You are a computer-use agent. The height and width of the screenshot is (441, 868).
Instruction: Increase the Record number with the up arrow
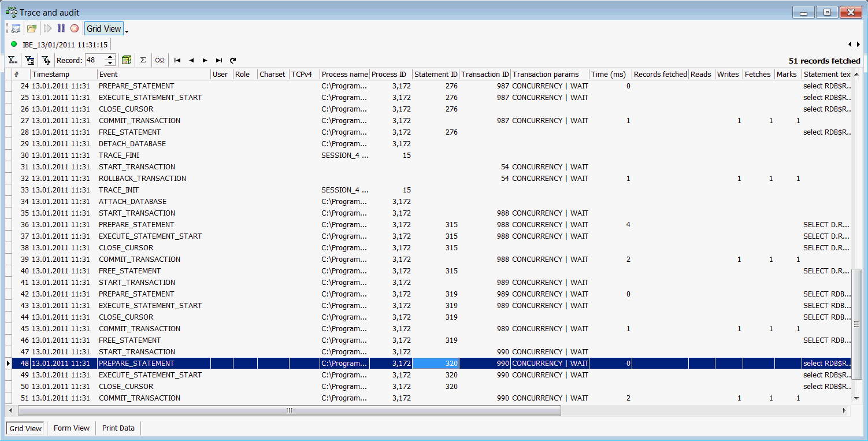[x=111, y=57]
